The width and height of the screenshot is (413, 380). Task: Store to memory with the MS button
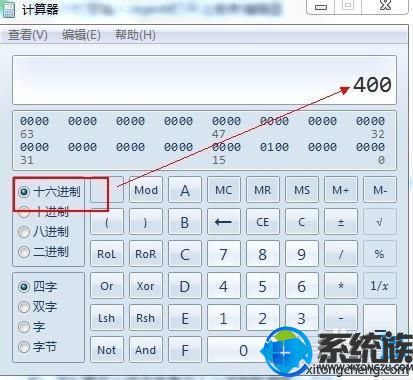pos(302,190)
